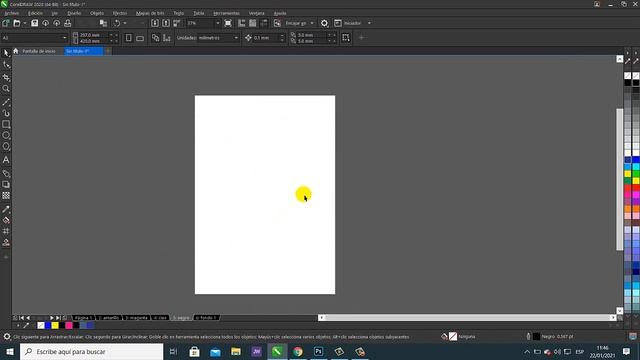This screenshot has width=640, height=360.
Task: Select the Interactive Fill tool
Action: click(6, 220)
